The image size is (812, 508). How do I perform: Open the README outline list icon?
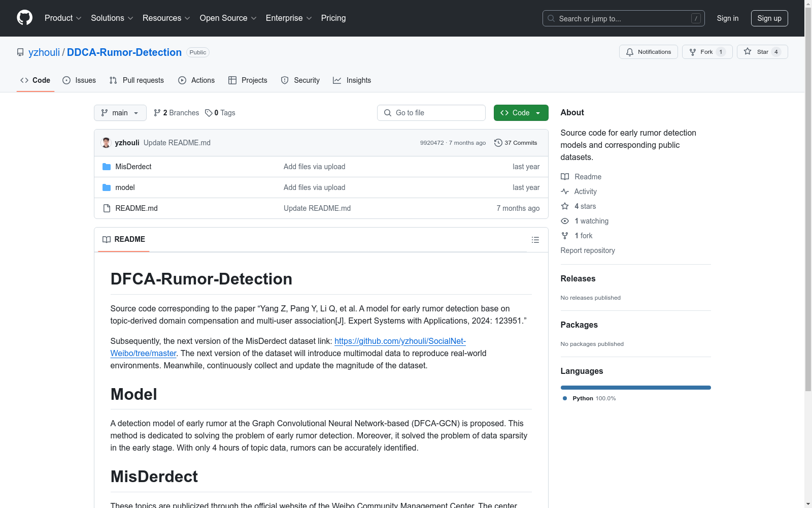click(x=535, y=240)
